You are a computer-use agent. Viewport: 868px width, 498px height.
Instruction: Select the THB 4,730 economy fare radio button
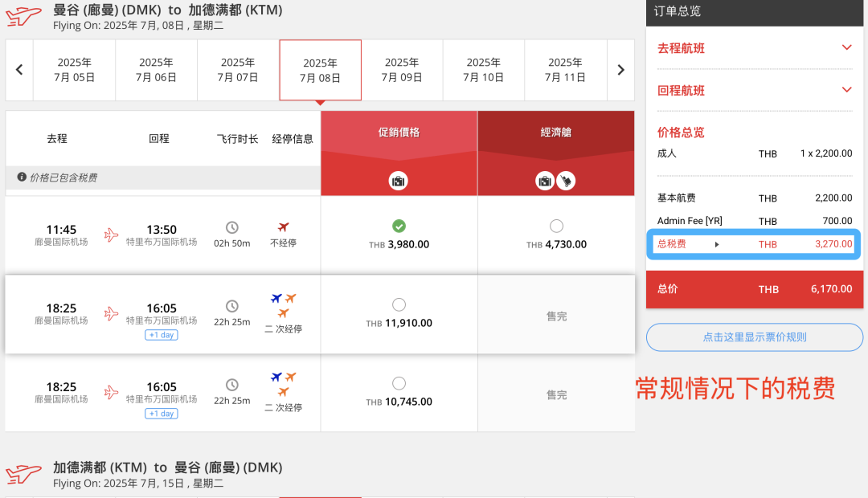click(x=558, y=227)
